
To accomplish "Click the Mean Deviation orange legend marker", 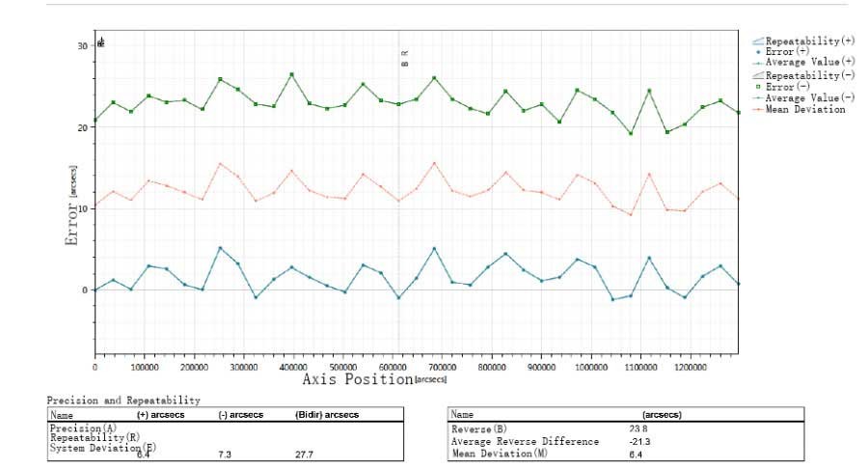I will point(757,109).
